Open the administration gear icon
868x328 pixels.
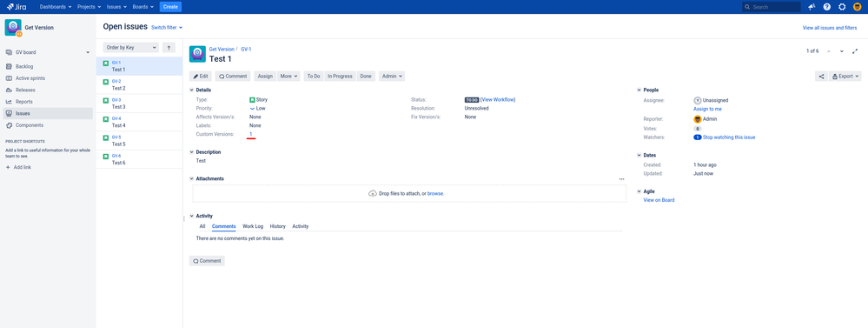pos(842,7)
